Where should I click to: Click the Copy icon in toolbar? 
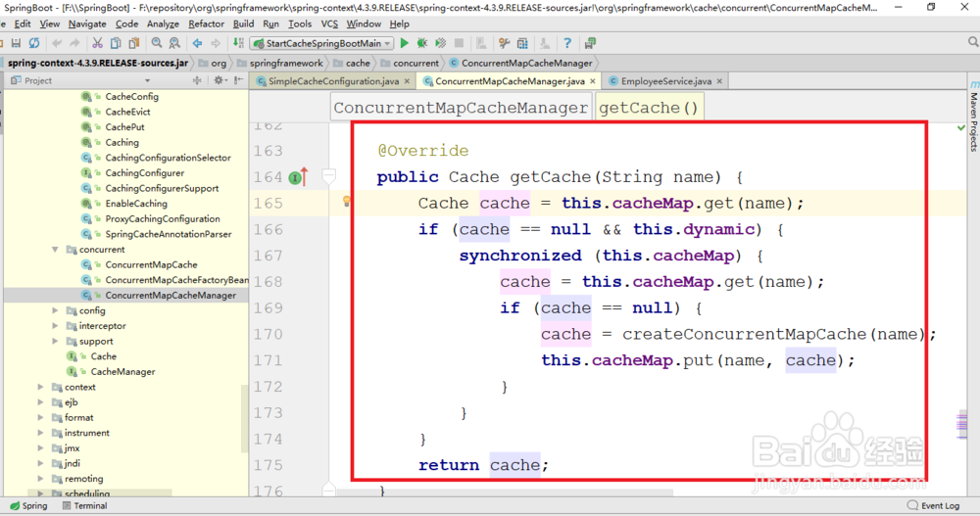(116, 43)
